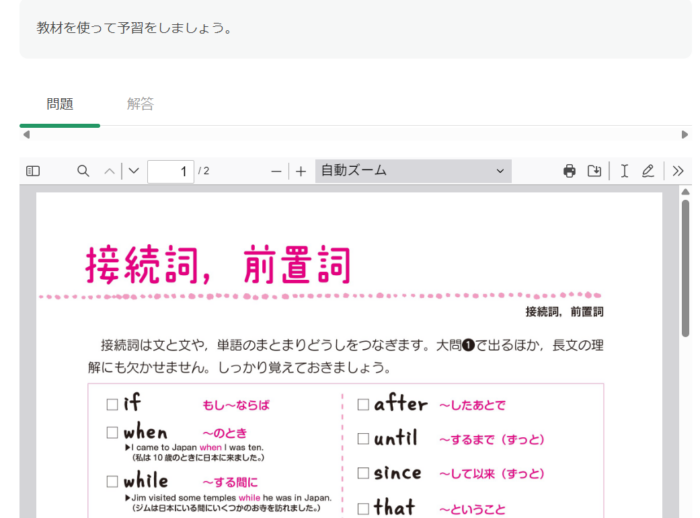The width and height of the screenshot is (700, 518).
Task: Go to previous page arrow
Action: pos(109,171)
